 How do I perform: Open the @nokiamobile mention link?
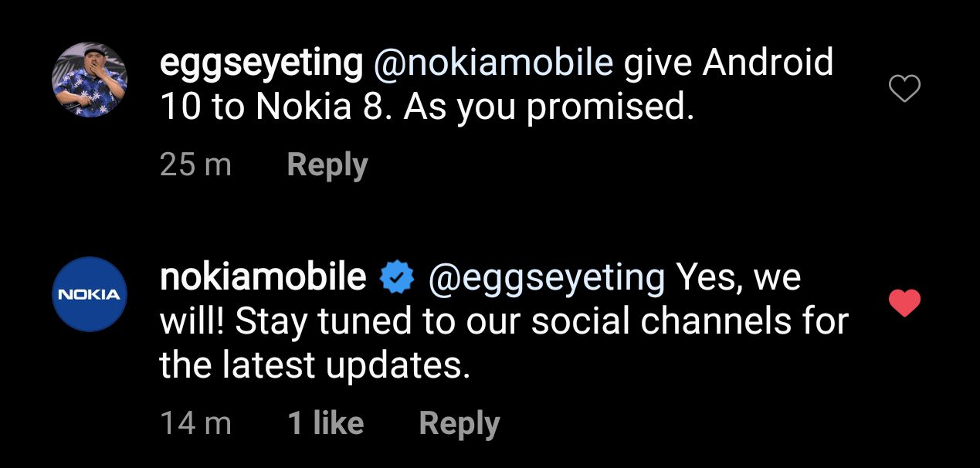tap(493, 63)
